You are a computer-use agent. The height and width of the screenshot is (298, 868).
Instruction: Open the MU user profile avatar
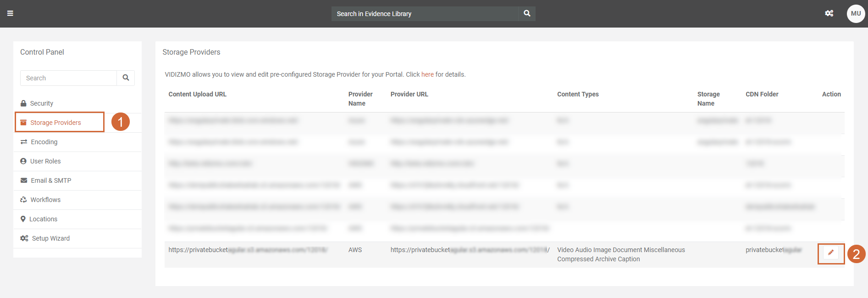[x=856, y=14]
